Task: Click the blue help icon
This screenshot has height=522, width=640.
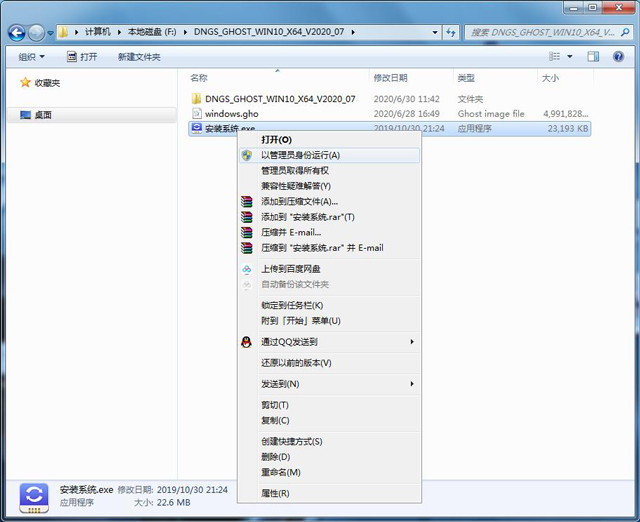Action: coord(618,56)
